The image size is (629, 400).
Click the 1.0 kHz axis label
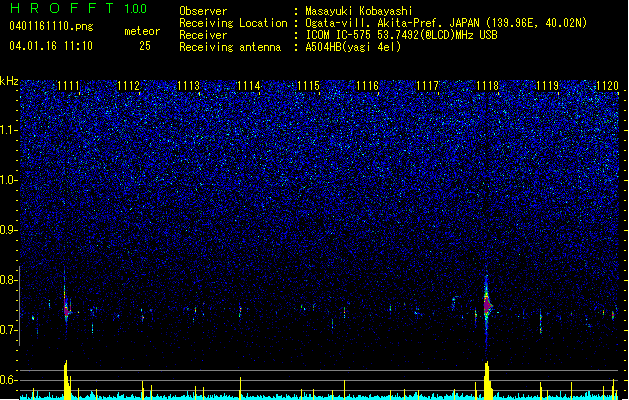9,180
